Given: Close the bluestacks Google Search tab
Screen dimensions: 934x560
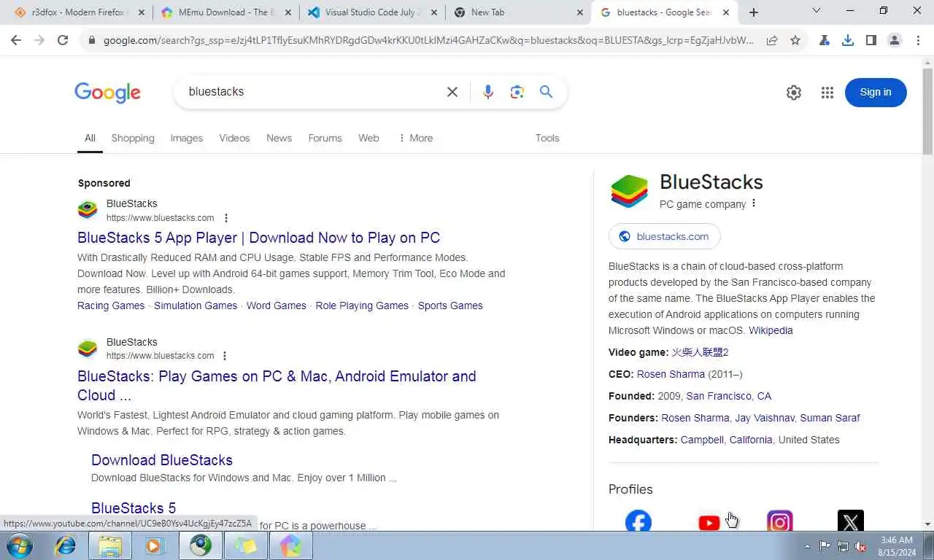Looking at the screenshot, I should (x=726, y=12).
